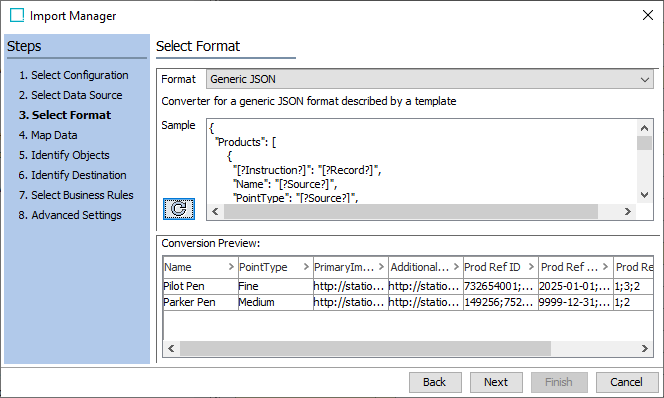This screenshot has width=664, height=398.
Task: Cancel the import wizard
Action: pyautogui.click(x=626, y=382)
